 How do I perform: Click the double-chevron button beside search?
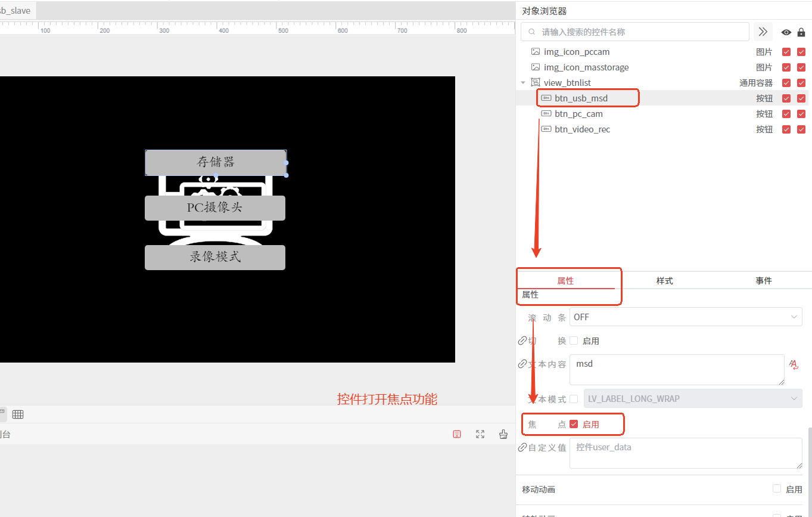pyautogui.click(x=763, y=32)
